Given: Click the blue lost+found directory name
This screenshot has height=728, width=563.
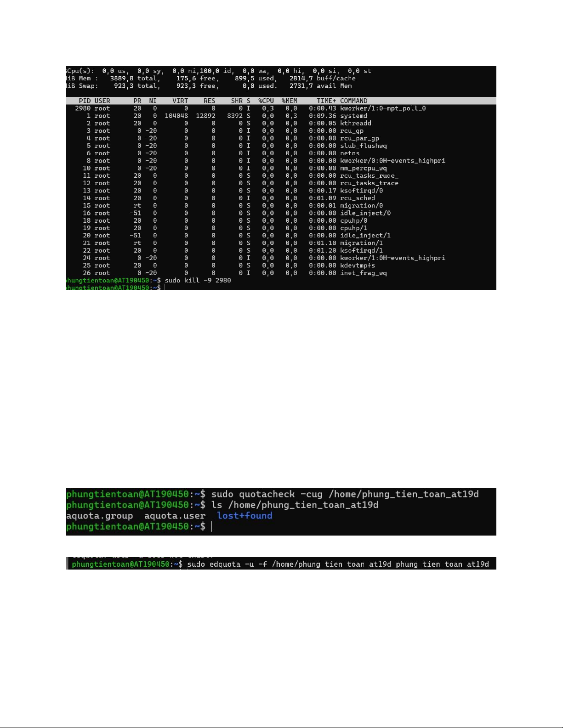Looking at the screenshot, I should (x=245, y=516).
